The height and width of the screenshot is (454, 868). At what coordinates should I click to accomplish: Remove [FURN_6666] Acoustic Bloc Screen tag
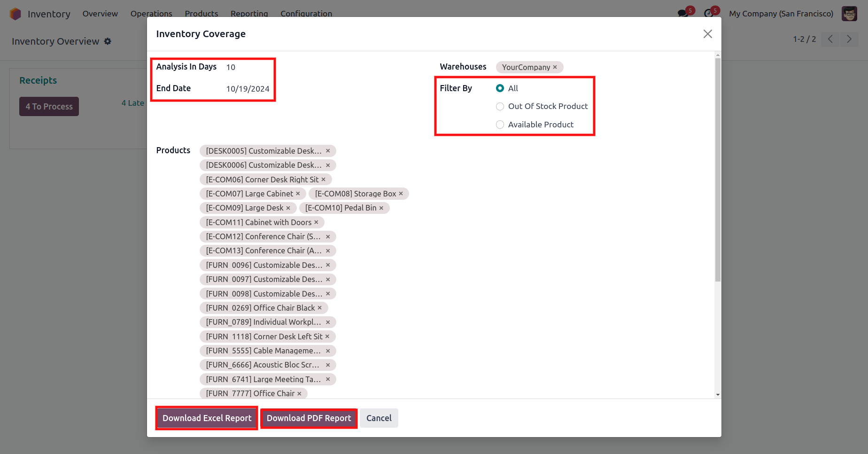(328, 365)
